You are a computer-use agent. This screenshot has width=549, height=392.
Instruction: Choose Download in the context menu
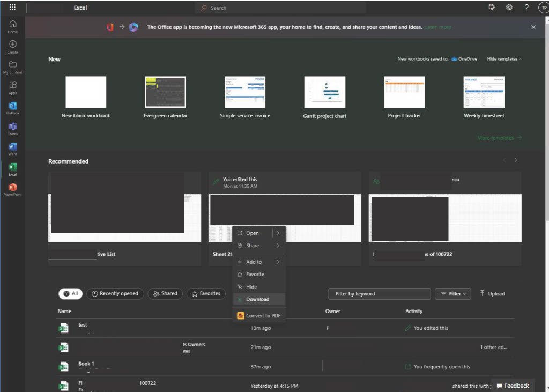click(259, 299)
